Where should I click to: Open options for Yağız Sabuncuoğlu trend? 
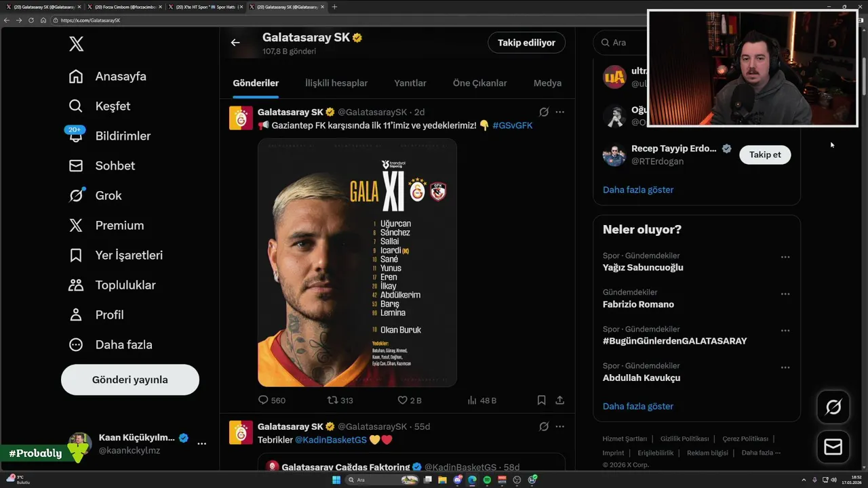tap(785, 258)
